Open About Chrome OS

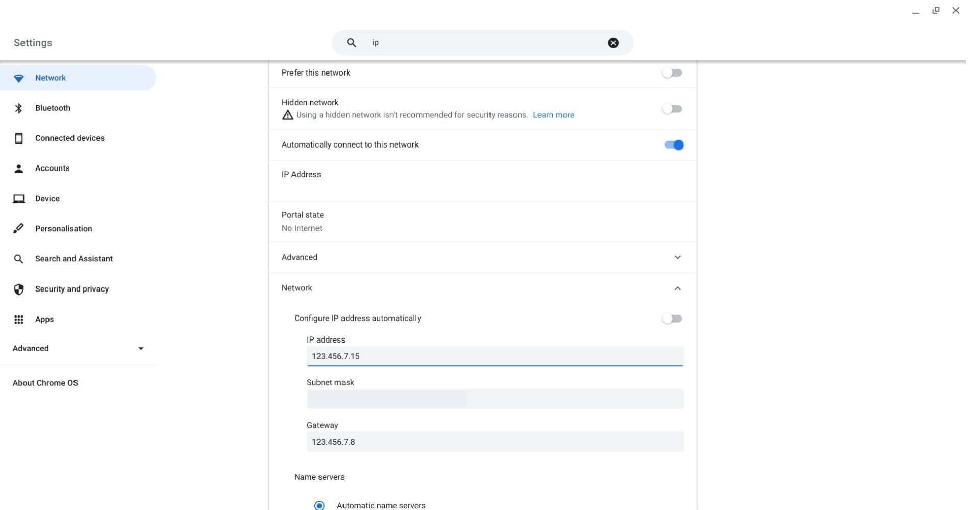point(45,383)
